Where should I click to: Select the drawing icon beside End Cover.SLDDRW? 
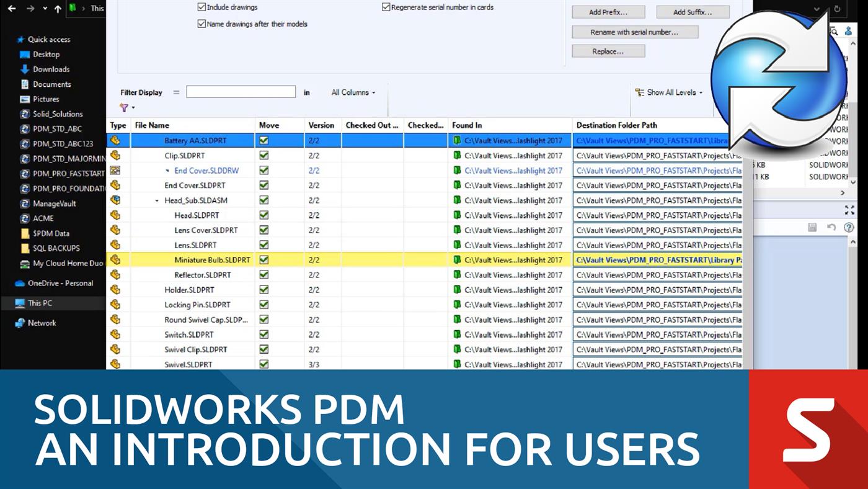[116, 170]
